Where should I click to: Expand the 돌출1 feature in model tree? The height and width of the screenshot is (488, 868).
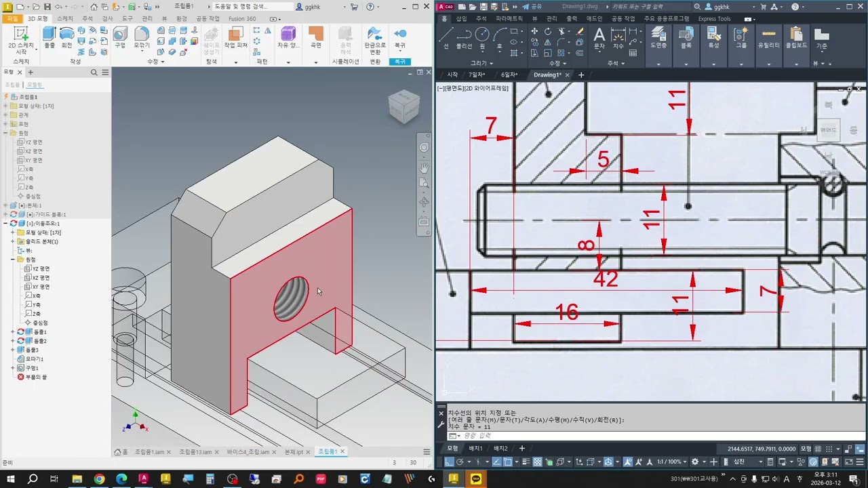click(13, 332)
